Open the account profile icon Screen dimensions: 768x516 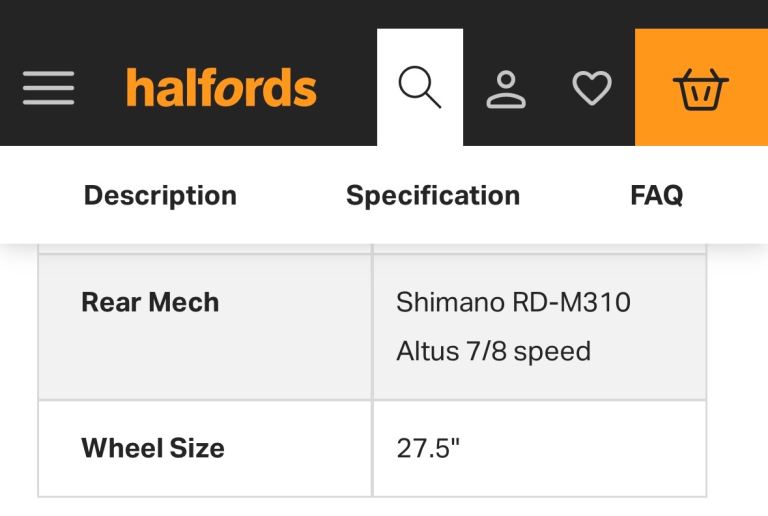click(x=506, y=88)
